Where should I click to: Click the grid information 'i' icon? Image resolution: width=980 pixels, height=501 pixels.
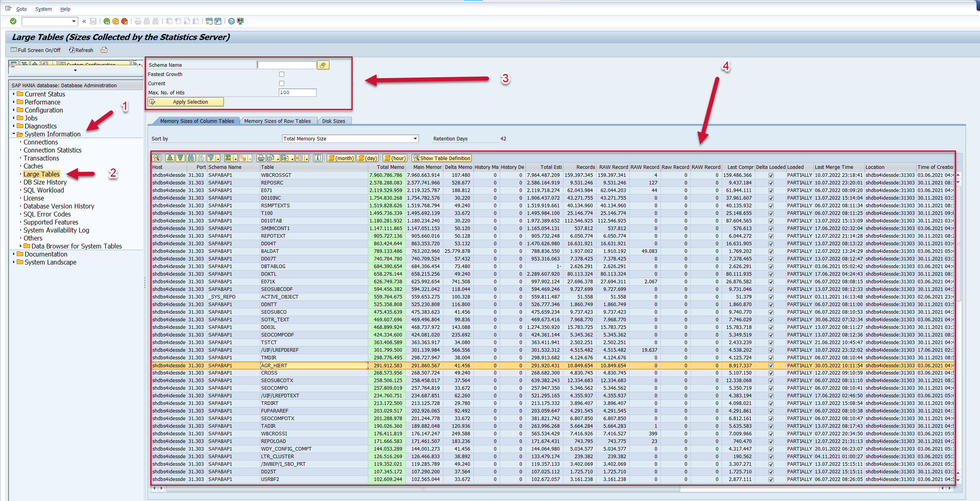click(x=317, y=158)
